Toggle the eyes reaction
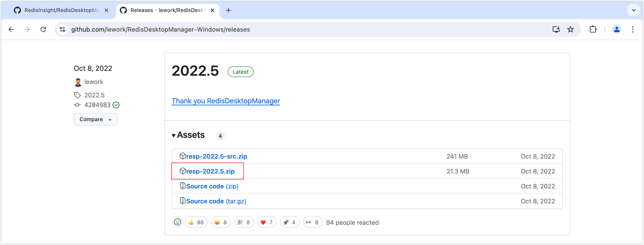The height and width of the screenshot is (245, 644). (312, 222)
